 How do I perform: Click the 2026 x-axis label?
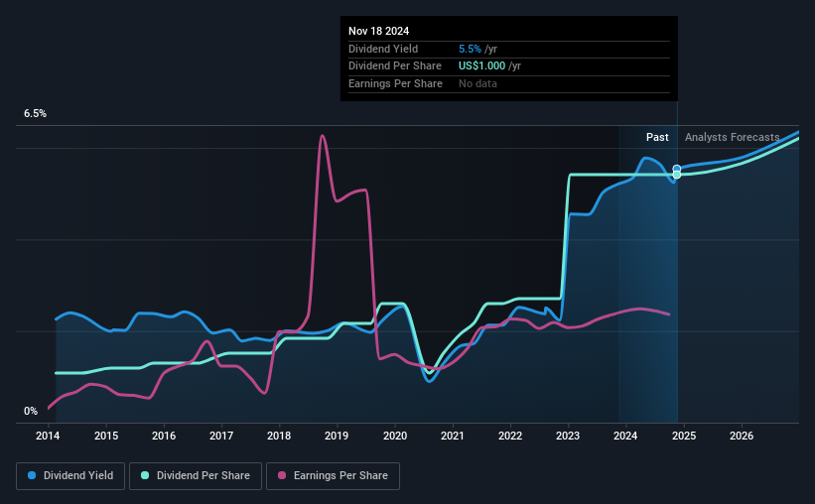[x=742, y=436]
